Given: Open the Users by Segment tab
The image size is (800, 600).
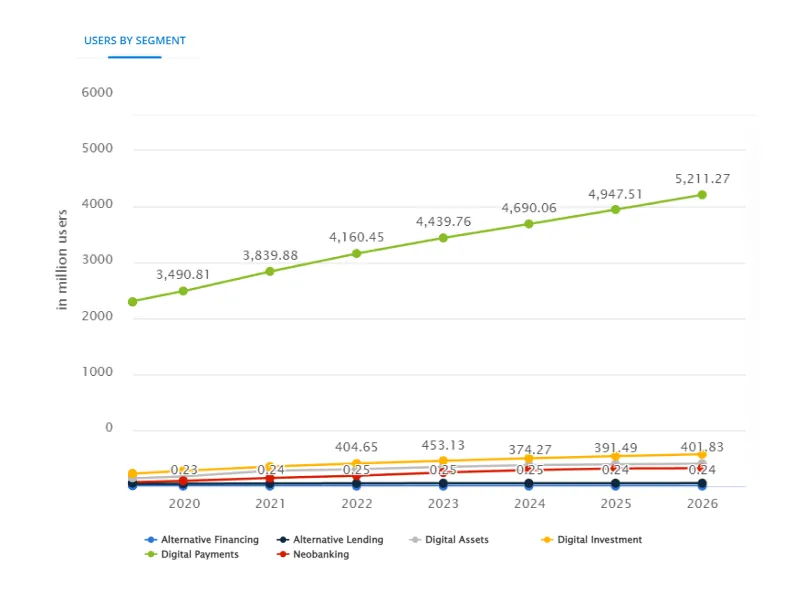Looking at the screenshot, I should point(135,41).
